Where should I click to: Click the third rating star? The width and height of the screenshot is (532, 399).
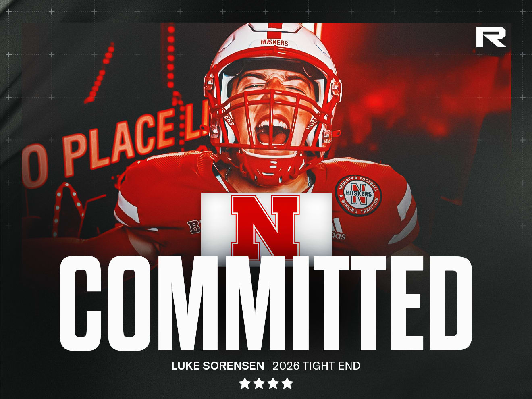tap(273, 383)
